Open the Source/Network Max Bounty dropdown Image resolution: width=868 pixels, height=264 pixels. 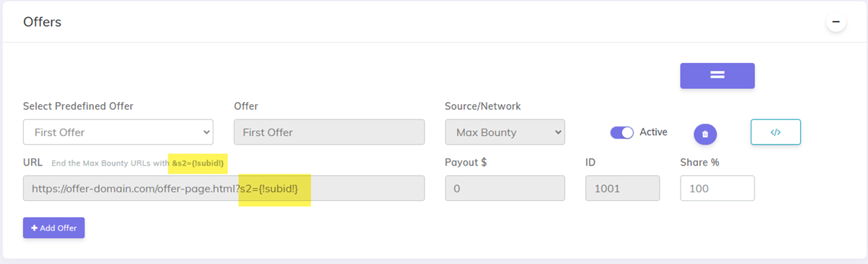505,132
